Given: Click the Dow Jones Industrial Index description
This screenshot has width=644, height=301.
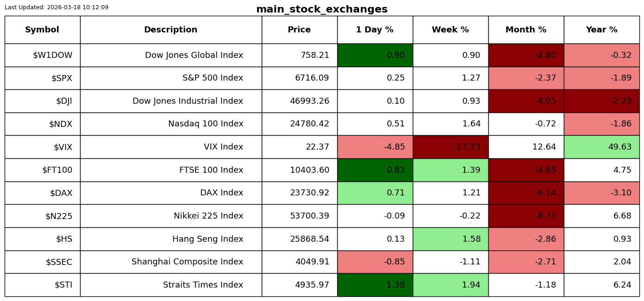Looking at the screenshot, I should 188,101.
